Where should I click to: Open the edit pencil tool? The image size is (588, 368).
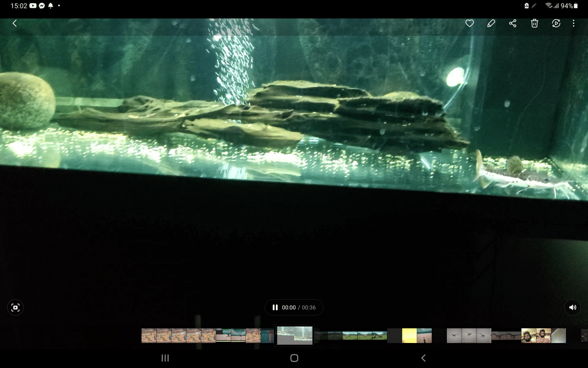tap(491, 24)
